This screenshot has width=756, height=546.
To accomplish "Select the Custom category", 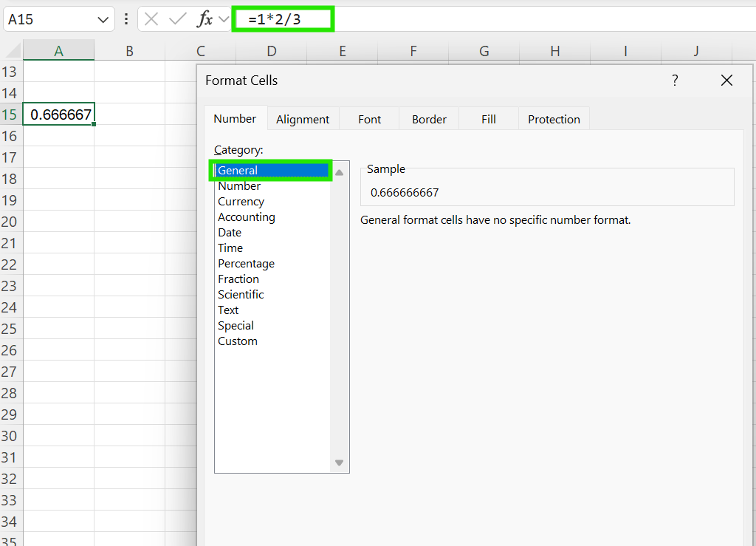I will (x=238, y=341).
